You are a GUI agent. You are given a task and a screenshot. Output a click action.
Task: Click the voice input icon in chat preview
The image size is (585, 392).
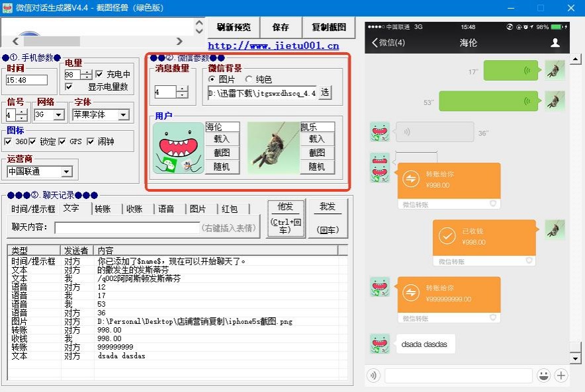373,375
